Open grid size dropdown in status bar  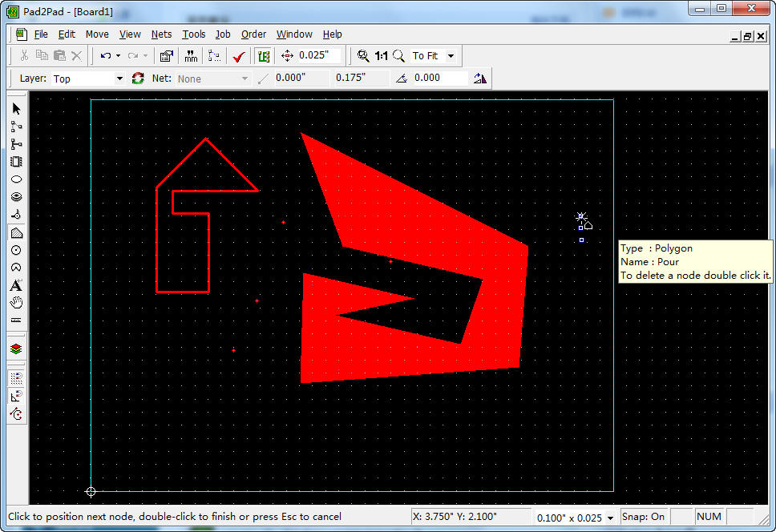[x=611, y=518]
